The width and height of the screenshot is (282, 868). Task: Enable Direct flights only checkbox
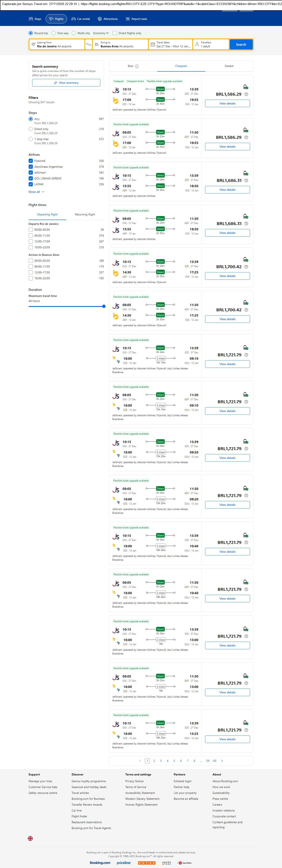(115, 33)
